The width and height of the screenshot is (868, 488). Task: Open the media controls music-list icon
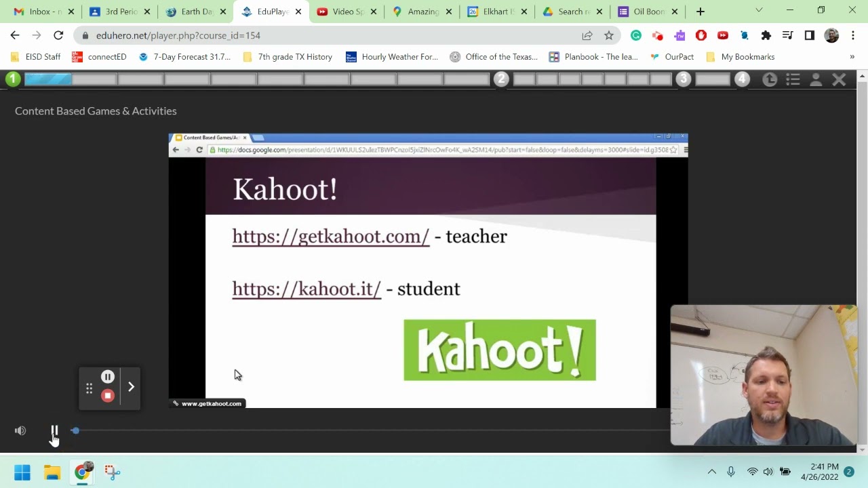(x=787, y=35)
